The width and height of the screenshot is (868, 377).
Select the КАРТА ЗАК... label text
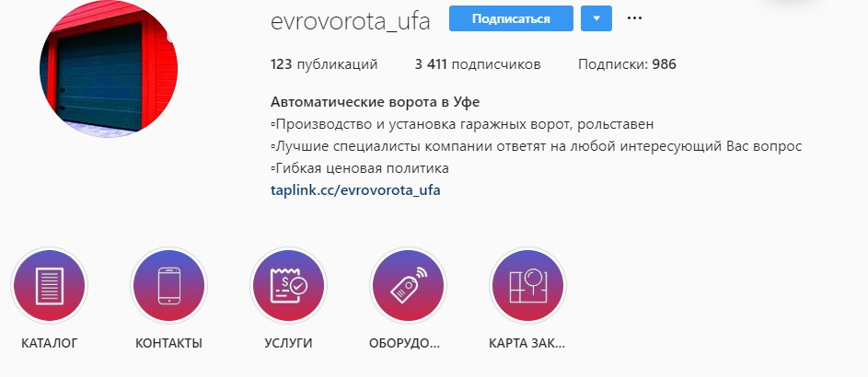coord(527,343)
